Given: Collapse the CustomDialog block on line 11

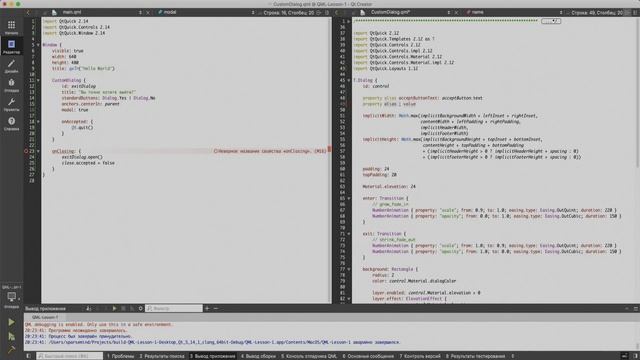Looking at the screenshot, I should (38, 80).
